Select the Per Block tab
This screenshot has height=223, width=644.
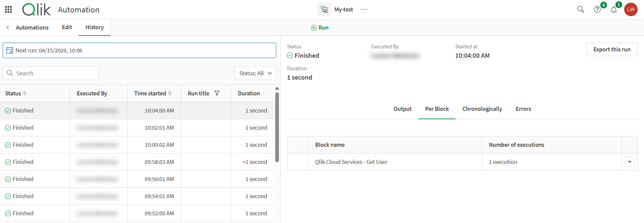pos(437,109)
